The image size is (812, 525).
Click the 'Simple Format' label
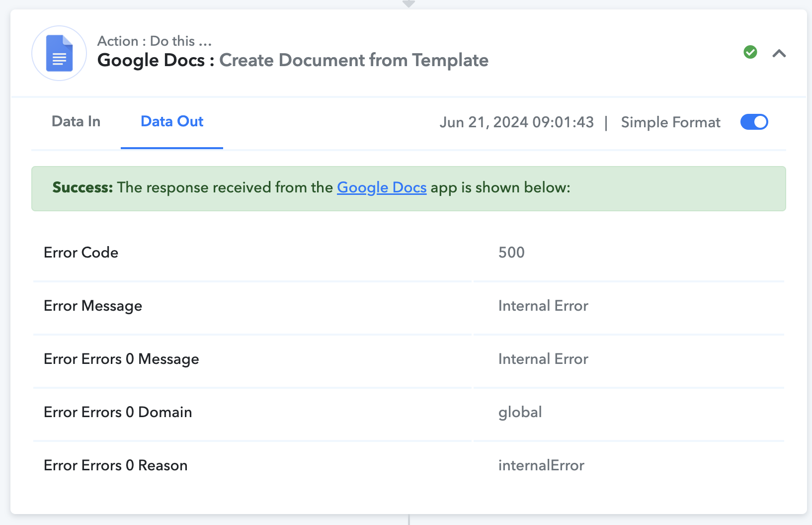pos(670,122)
